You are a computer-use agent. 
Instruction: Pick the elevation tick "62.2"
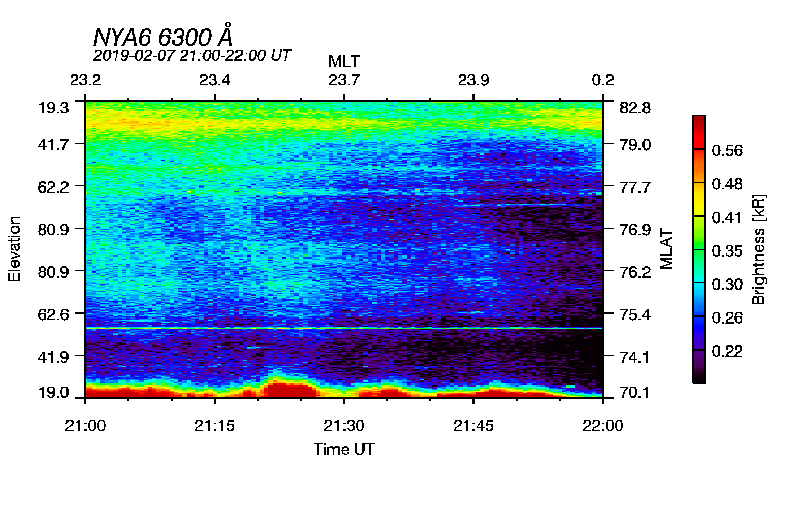(53, 187)
